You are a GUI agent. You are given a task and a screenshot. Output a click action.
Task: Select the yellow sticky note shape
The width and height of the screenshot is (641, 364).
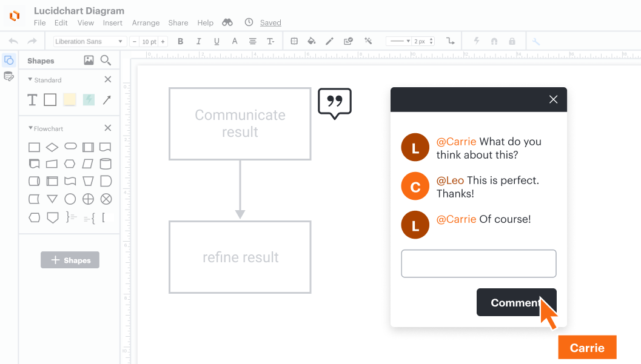click(70, 100)
